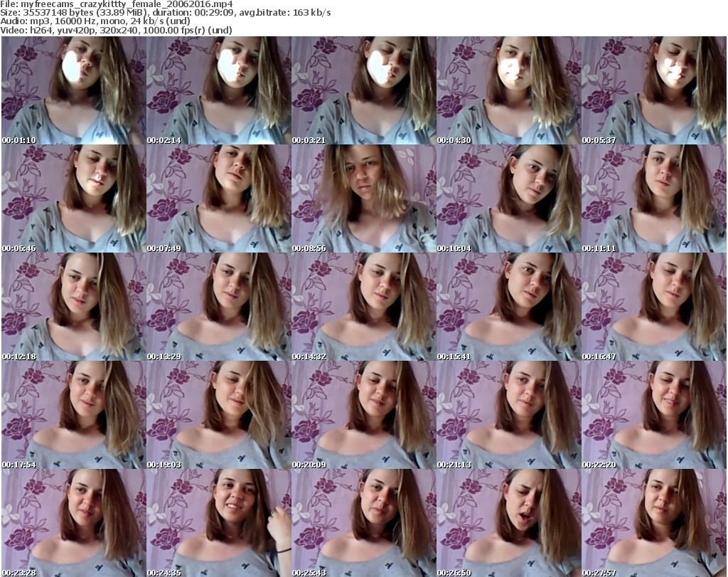This screenshot has height=577, width=728.
Task: Select the thumbnail stamped 00:03:21
Action: click(x=363, y=90)
